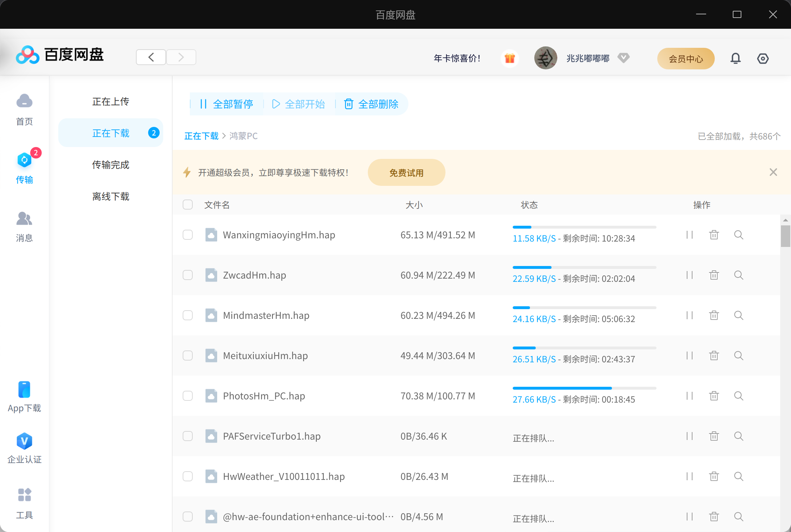The width and height of the screenshot is (791, 532).
Task: Click the PhotosHm_PC.hap progress bar
Action: [584, 388]
